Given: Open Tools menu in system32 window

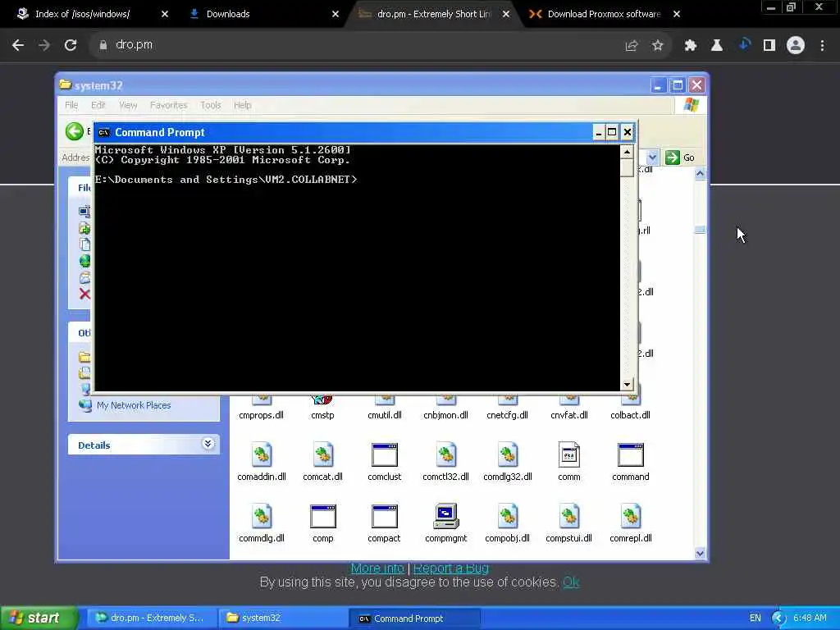Looking at the screenshot, I should pos(211,105).
